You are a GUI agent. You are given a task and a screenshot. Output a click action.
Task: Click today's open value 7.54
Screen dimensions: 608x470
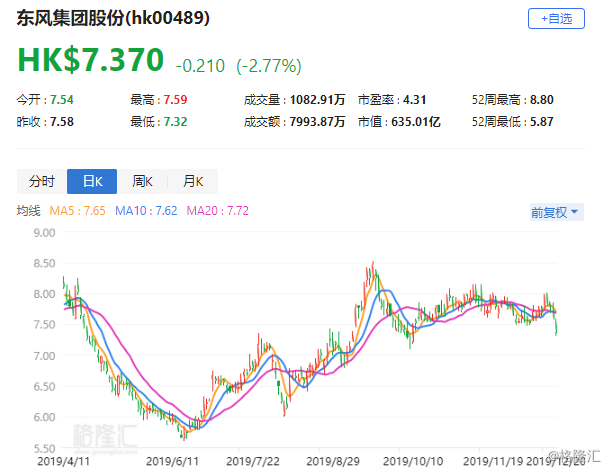62,100
